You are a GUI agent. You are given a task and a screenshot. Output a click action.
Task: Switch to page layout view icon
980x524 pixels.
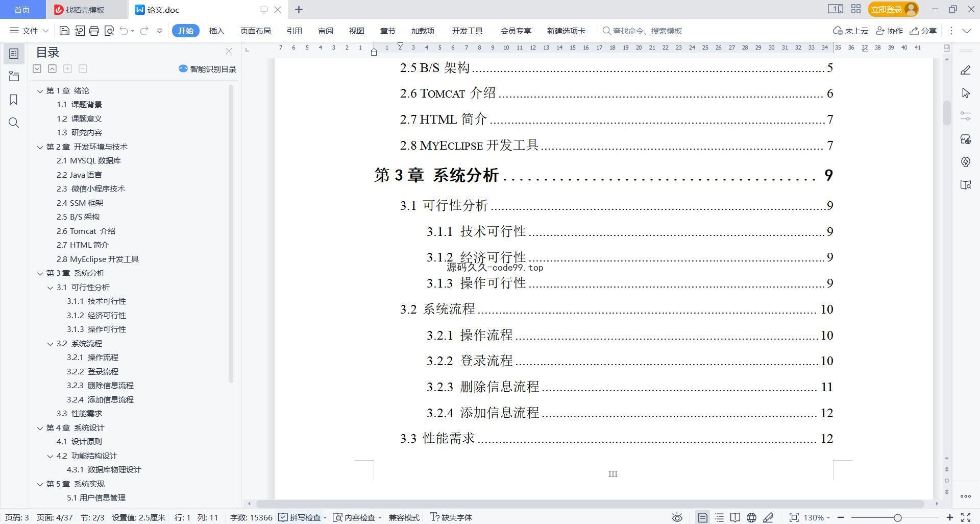[x=703, y=517]
